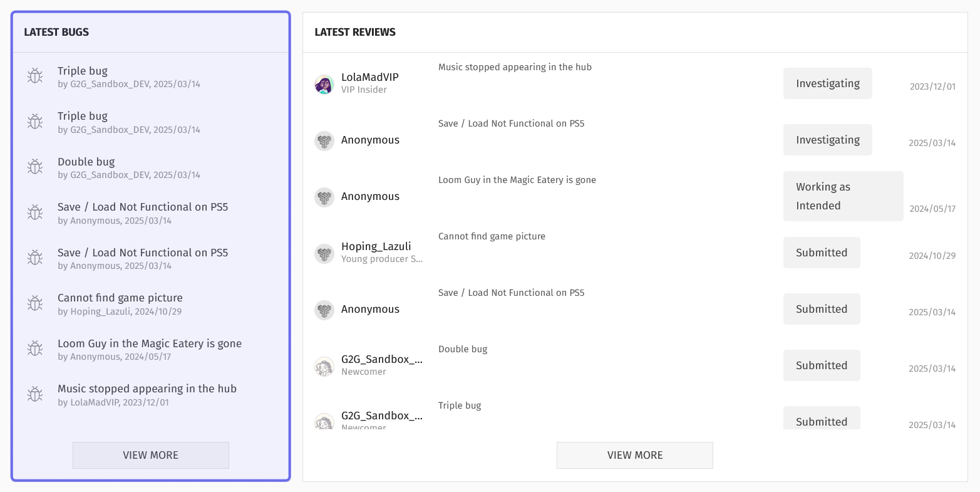Click the Anonymous avatar in the Loom Guy review row
The image size is (980, 492).
coord(324,197)
